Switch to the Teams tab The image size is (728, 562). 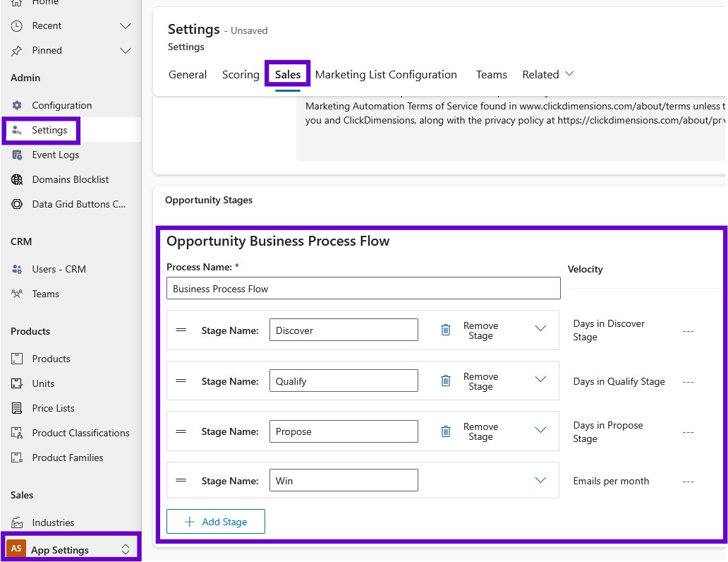click(491, 75)
